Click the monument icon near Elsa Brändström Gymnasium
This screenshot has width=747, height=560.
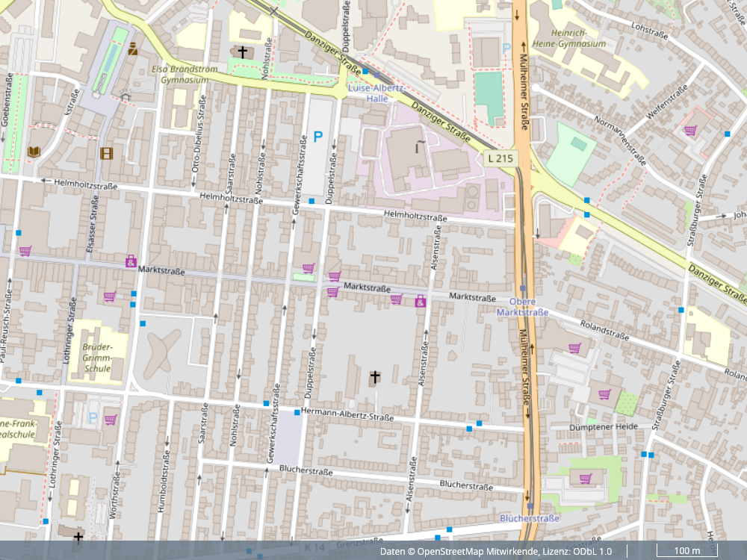tap(133, 49)
